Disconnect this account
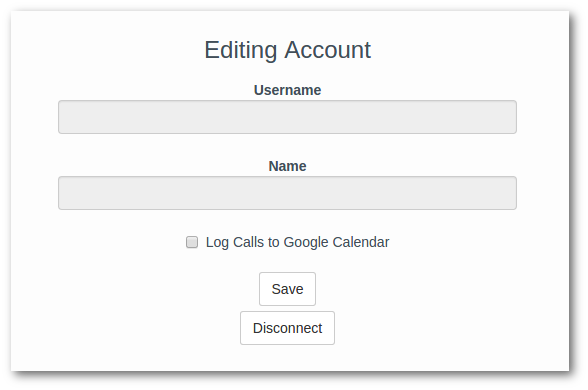588x390 pixels. [287, 328]
